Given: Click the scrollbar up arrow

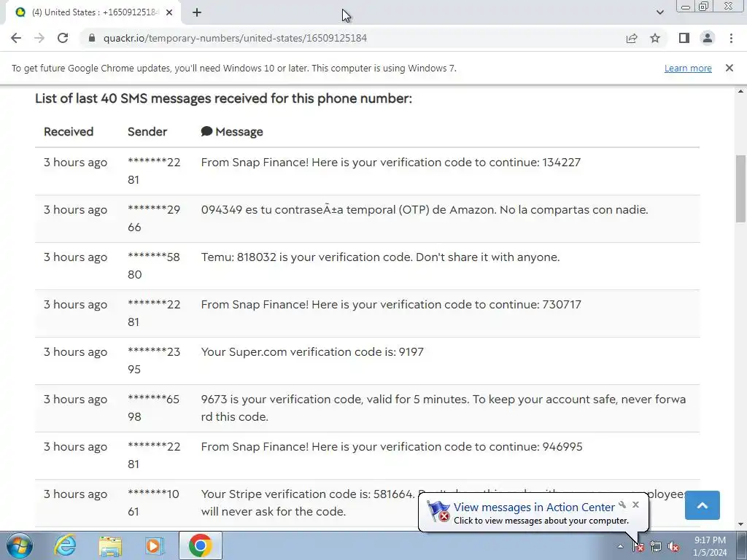Looking at the screenshot, I should (741, 91).
